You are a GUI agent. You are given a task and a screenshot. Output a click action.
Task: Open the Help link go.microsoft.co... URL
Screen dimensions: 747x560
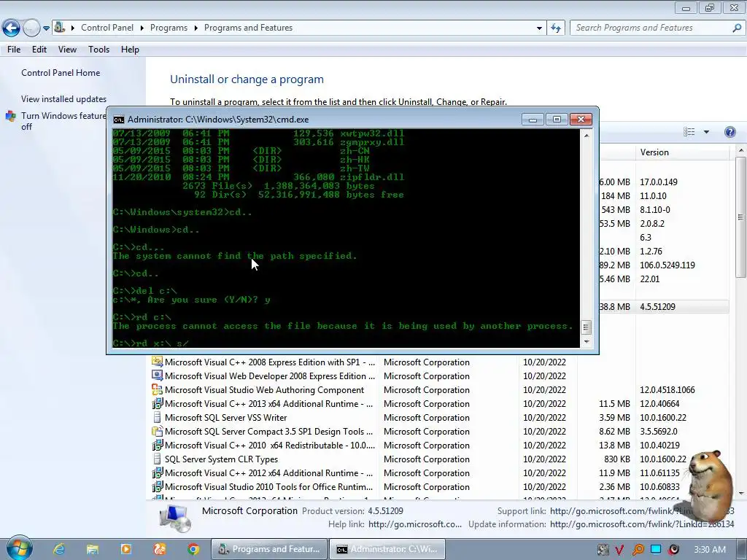415,524
